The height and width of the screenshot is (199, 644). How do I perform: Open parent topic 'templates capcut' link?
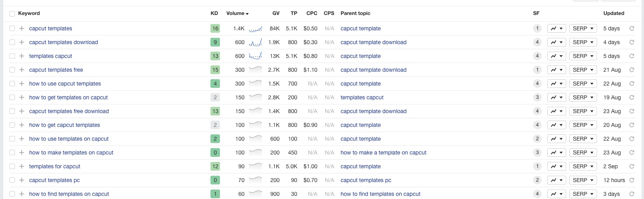pos(362,97)
